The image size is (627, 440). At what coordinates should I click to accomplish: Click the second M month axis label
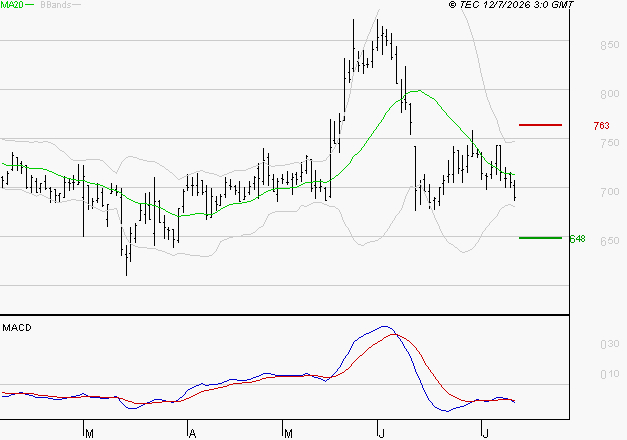(x=288, y=434)
